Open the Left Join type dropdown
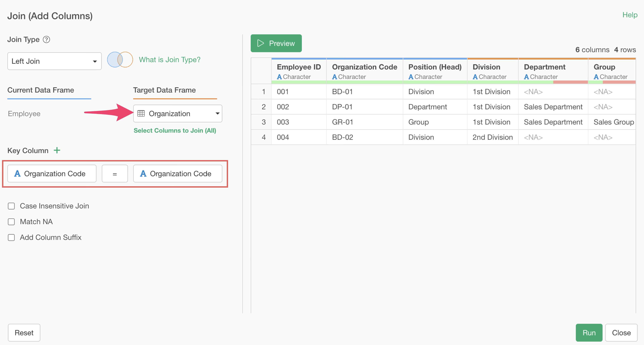644x345 pixels. 55,61
